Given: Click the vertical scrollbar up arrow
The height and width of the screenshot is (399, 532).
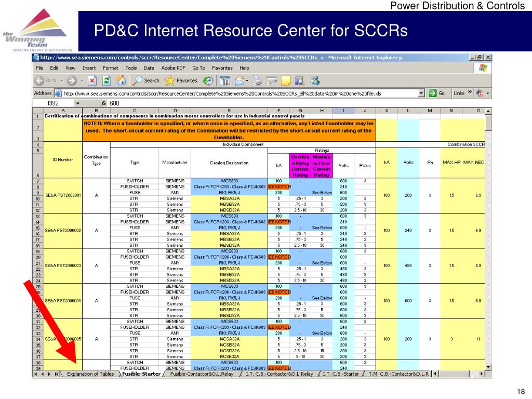Looking at the screenshot, I should coord(488,111).
